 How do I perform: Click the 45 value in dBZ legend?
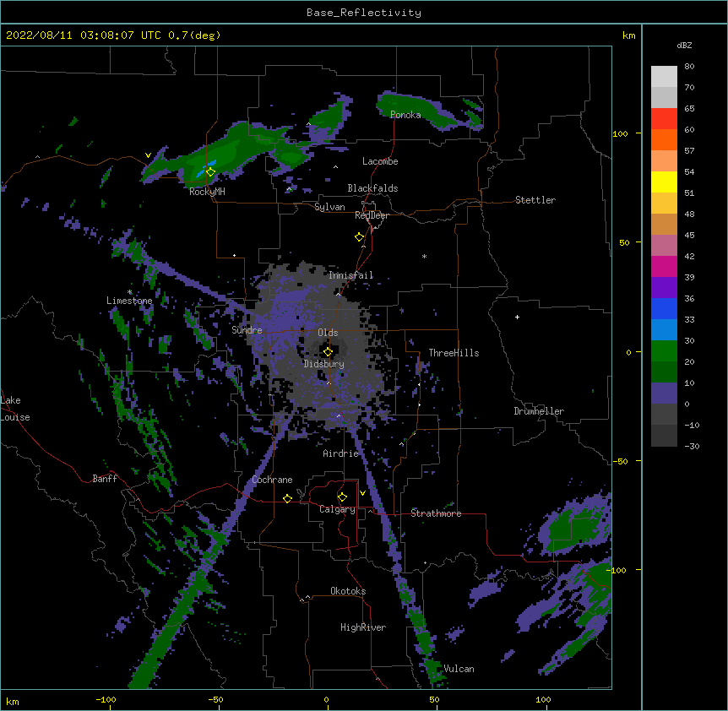click(x=689, y=236)
